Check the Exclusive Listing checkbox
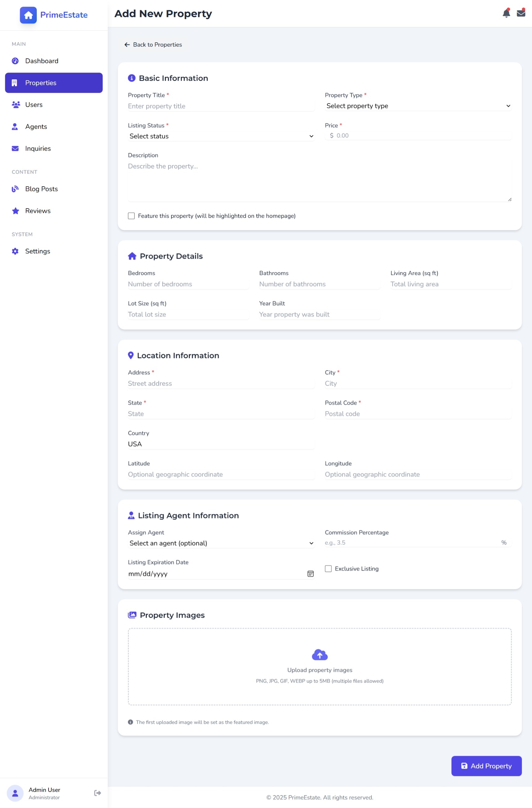The height and width of the screenshot is (808, 532). coord(328,569)
